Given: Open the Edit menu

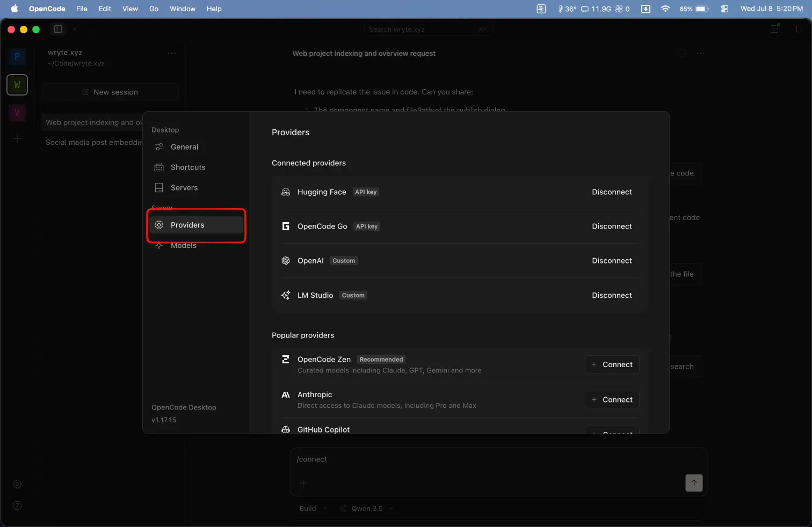Looking at the screenshot, I should (x=105, y=9).
